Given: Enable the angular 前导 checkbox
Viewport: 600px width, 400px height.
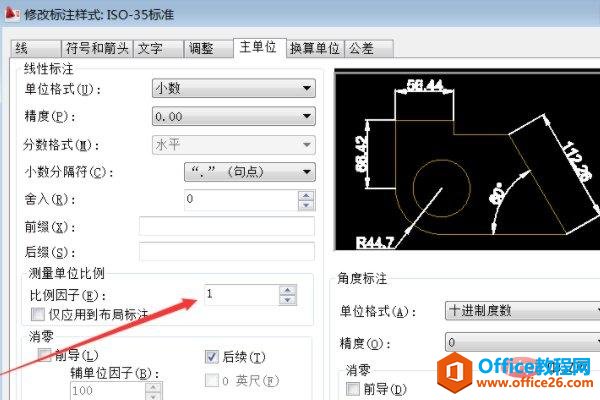Looking at the screenshot, I should [352, 389].
